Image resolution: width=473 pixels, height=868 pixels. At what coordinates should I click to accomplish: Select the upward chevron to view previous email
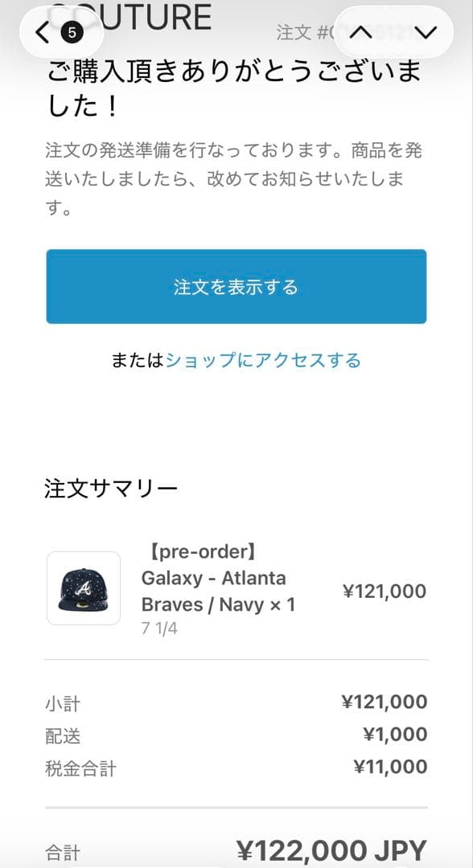click(363, 32)
